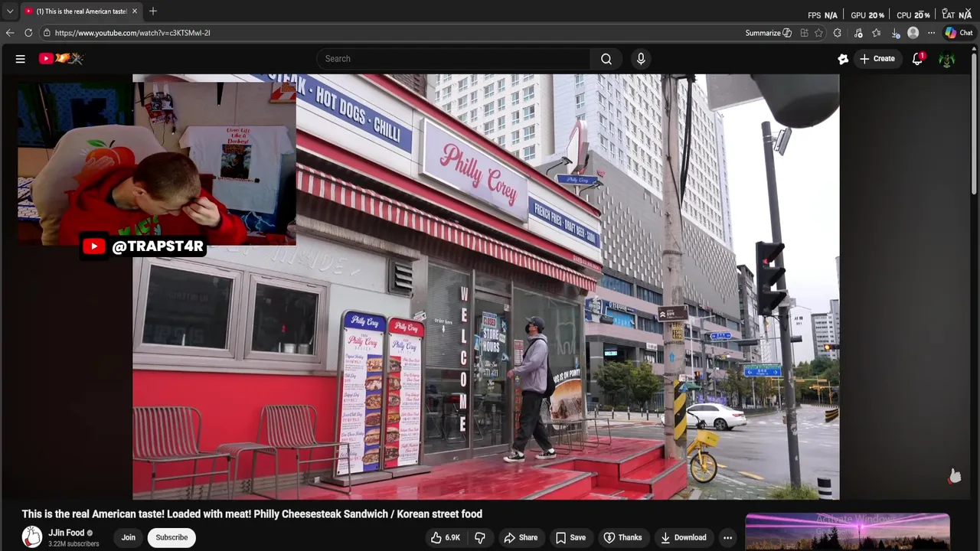
Task: Join the JJin Food channel membership
Action: coord(128,537)
